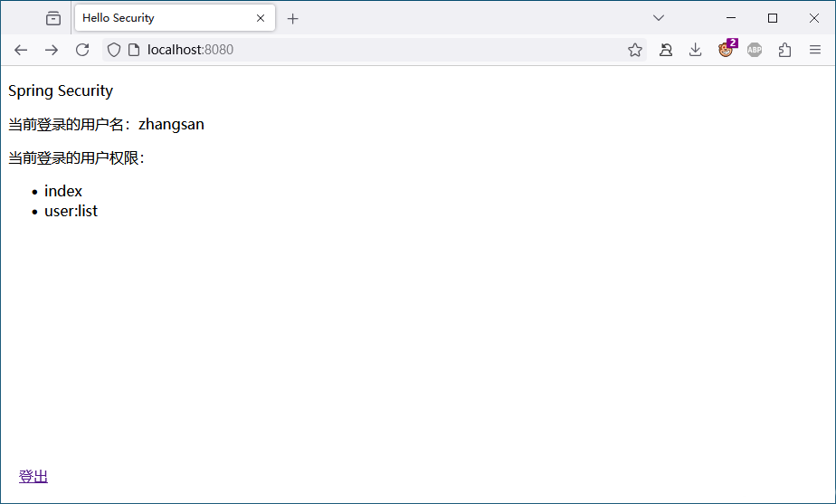This screenshot has width=836, height=504.
Task: Click the index permission item
Action: point(63,191)
